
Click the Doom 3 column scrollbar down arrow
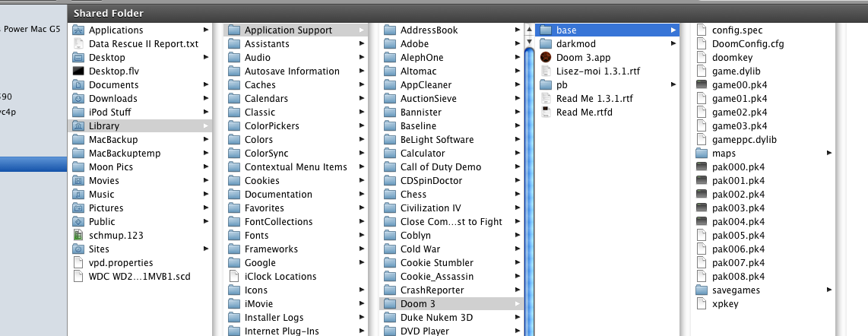pos(529,41)
